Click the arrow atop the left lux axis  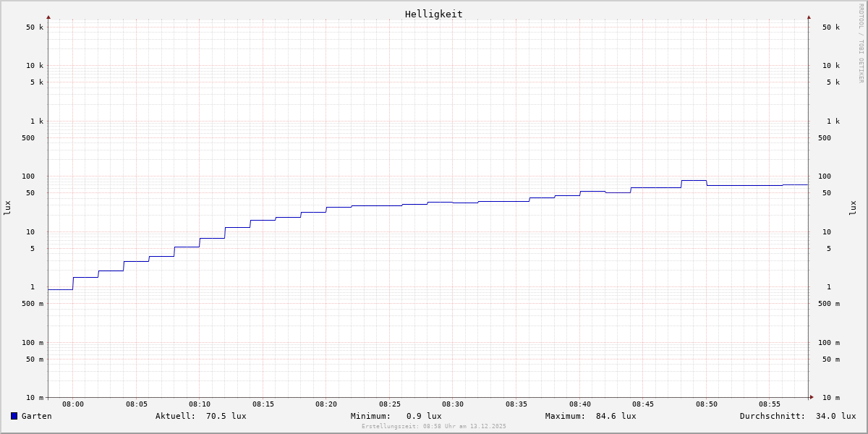48,17
